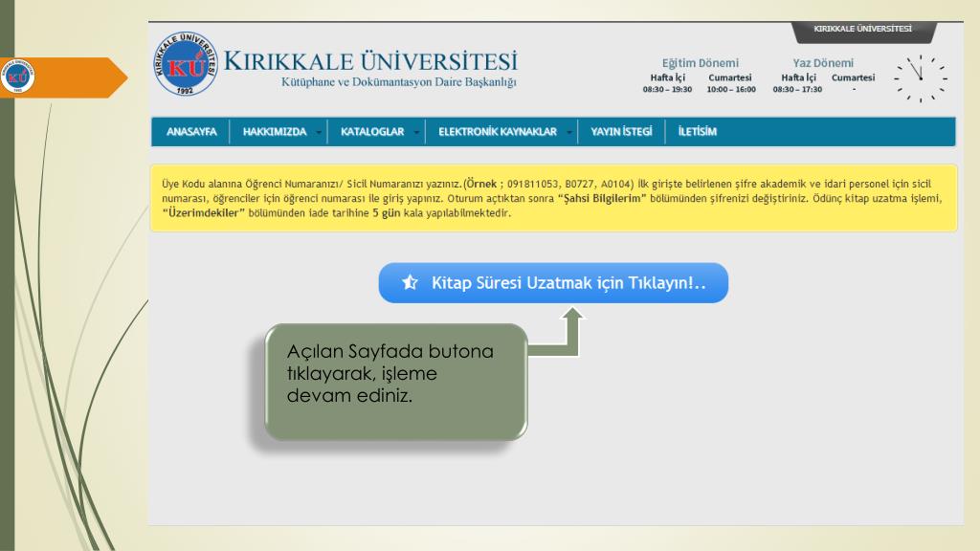Click the star icon on the blue button
980x551 pixels.
[x=410, y=282]
